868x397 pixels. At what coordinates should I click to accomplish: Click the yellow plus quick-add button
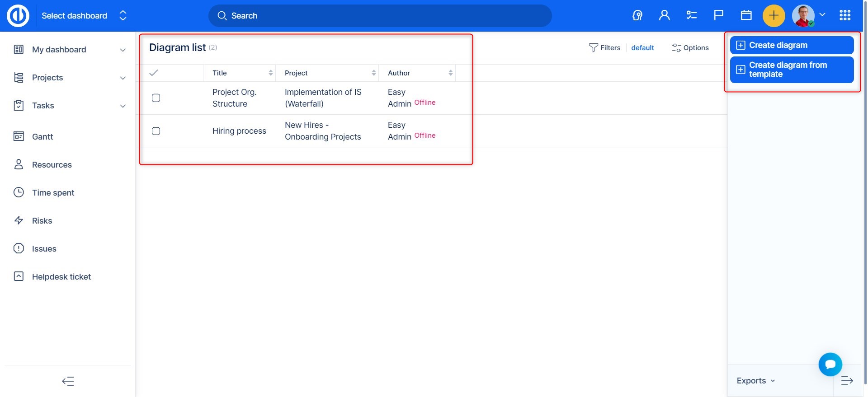point(774,16)
